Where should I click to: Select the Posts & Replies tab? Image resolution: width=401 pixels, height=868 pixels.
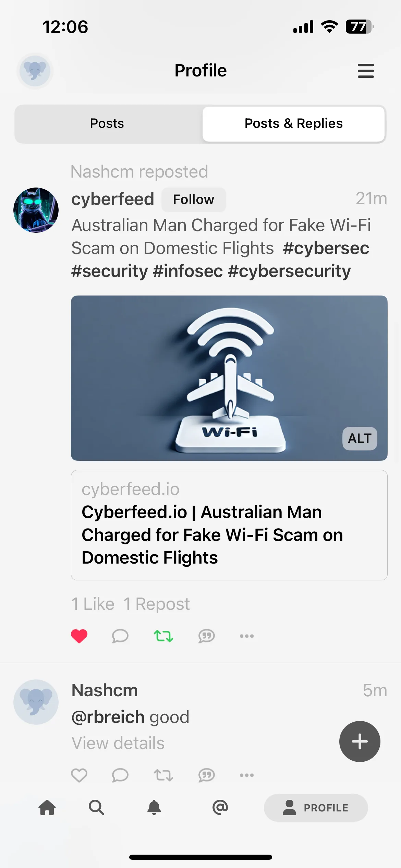(293, 123)
